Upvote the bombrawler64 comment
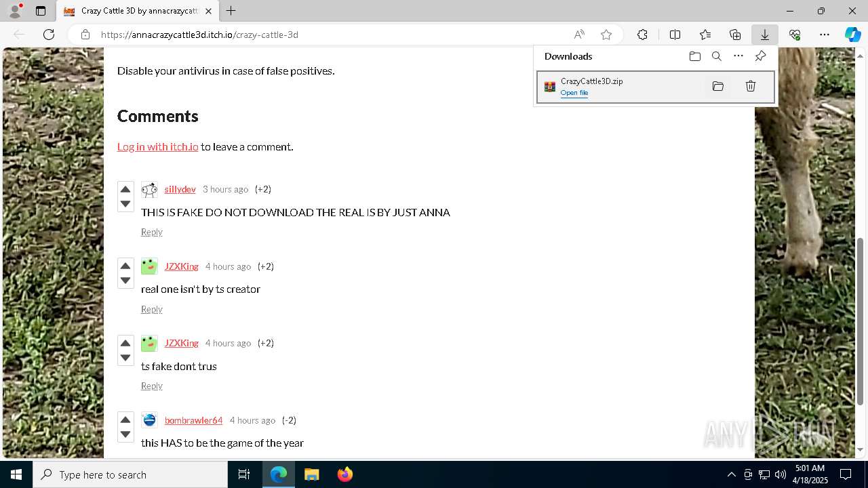This screenshot has height=488, width=868. 125,420
